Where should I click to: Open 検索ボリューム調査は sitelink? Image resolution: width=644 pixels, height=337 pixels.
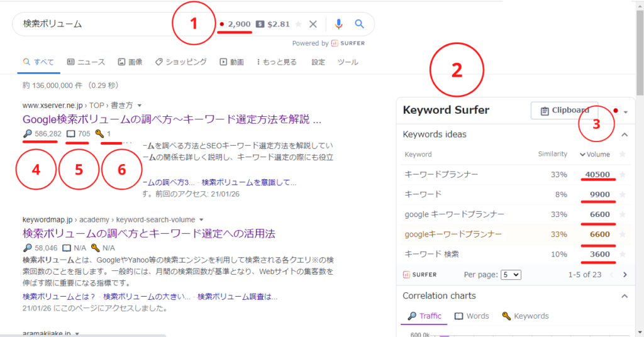237,296
